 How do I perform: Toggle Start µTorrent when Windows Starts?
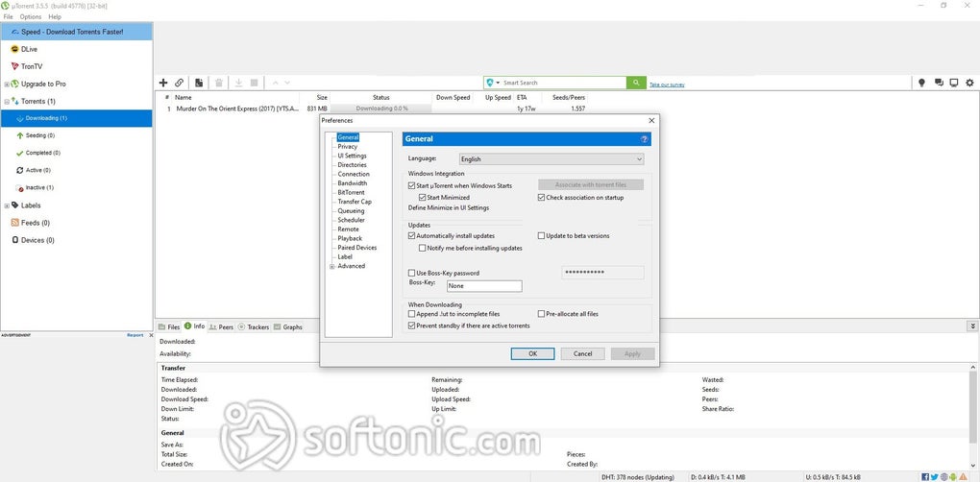pos(411,185)
